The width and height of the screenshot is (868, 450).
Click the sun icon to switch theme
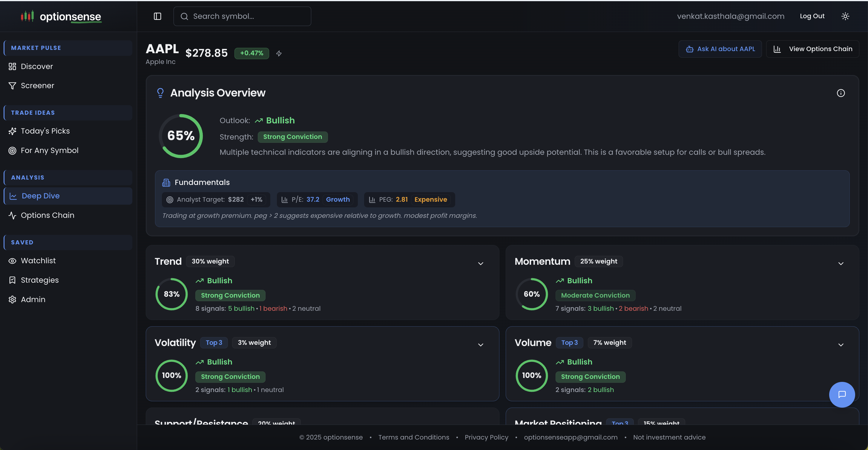pyautogui.click(x=845, y=16)
